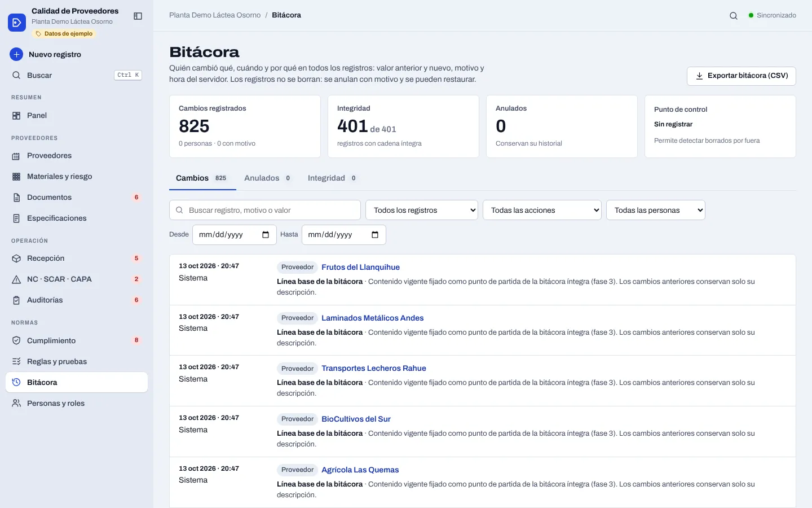The width and height of the screenshot is (812, 508).
Task: Click the Desde date input field
Action: point(235,235)
